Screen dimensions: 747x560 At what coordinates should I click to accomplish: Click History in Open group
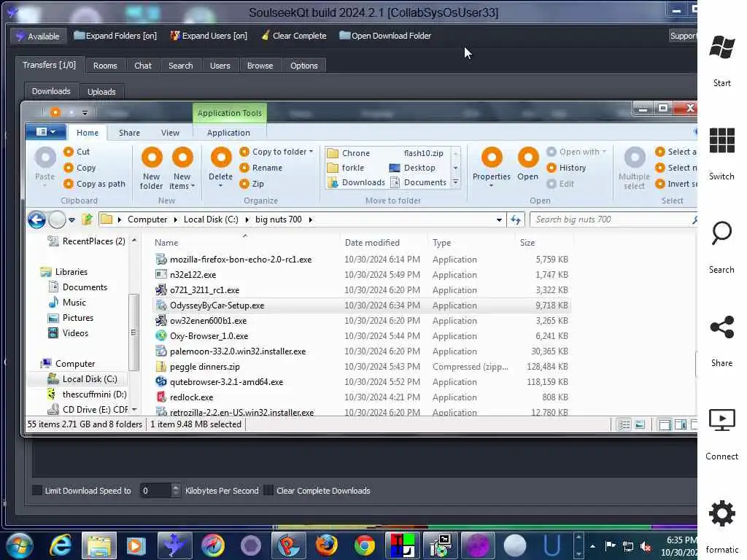566,168
